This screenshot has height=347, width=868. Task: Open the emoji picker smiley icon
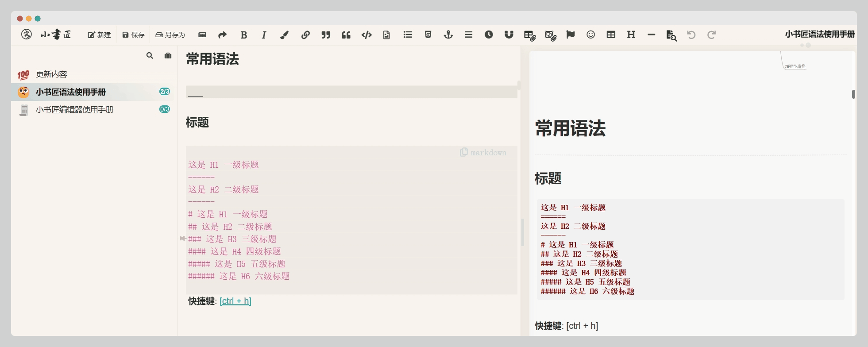point(590,35)
